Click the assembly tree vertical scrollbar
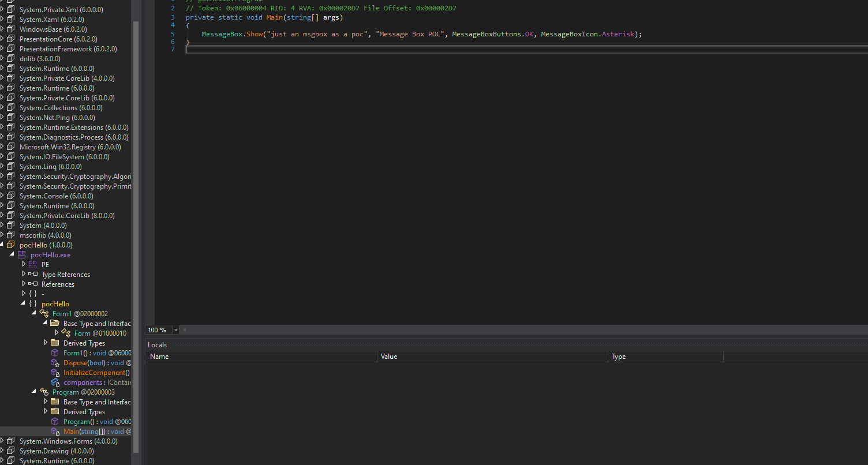 coord(136,237)
